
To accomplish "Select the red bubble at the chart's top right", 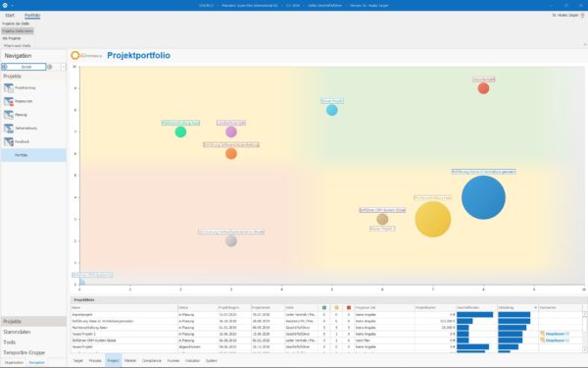I will pos(483,88).
